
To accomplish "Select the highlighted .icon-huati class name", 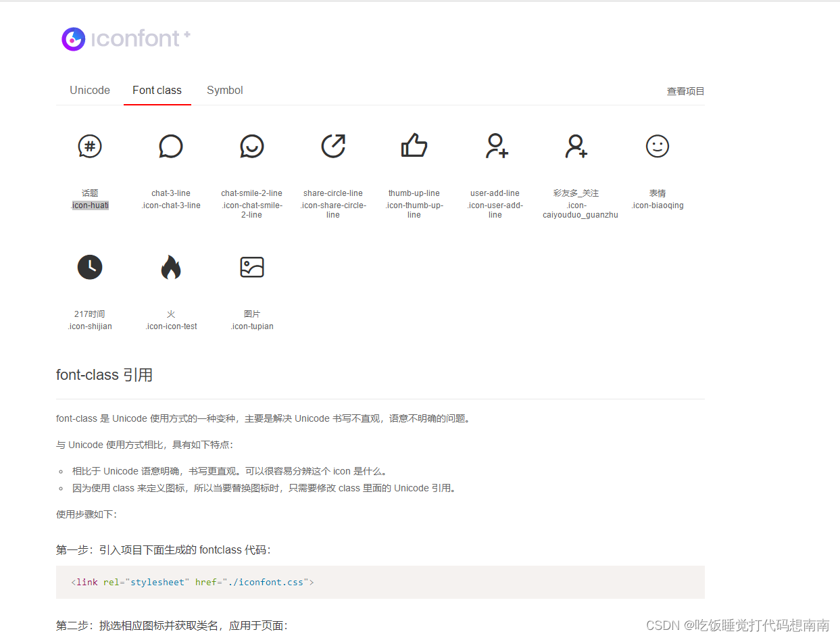I will (90, 205).
